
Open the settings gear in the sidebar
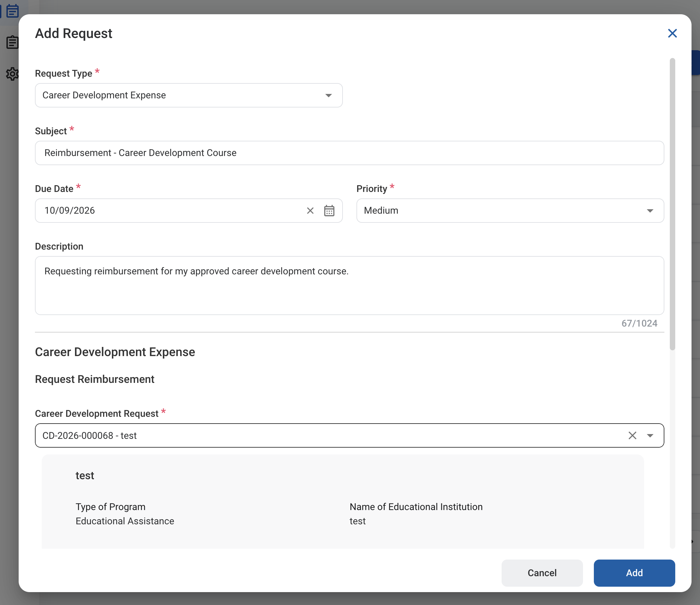click(12, 74)
